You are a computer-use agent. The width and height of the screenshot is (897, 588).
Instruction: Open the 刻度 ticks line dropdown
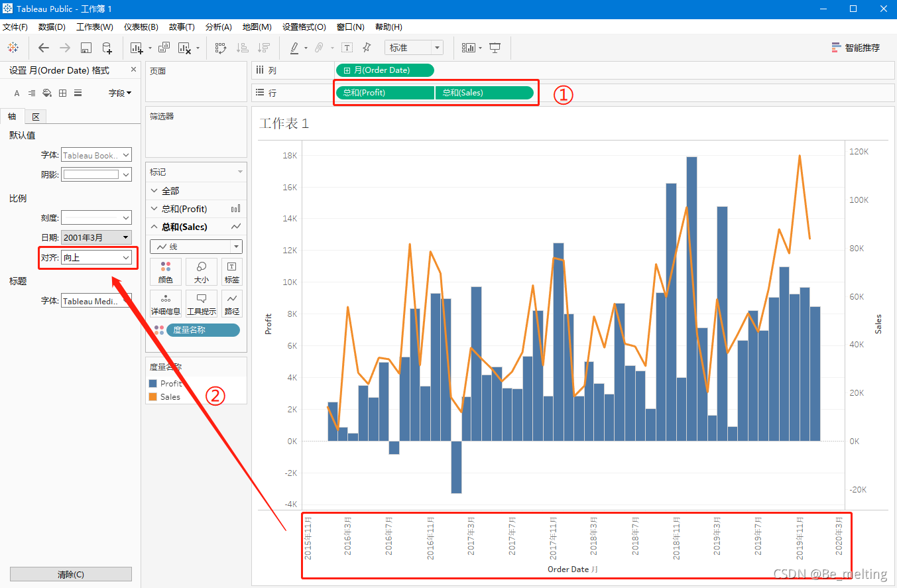tap(96, 217)
